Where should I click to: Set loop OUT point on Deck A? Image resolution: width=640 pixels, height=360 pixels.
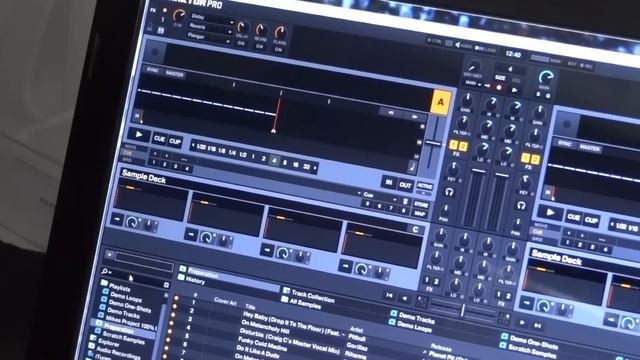405,186
